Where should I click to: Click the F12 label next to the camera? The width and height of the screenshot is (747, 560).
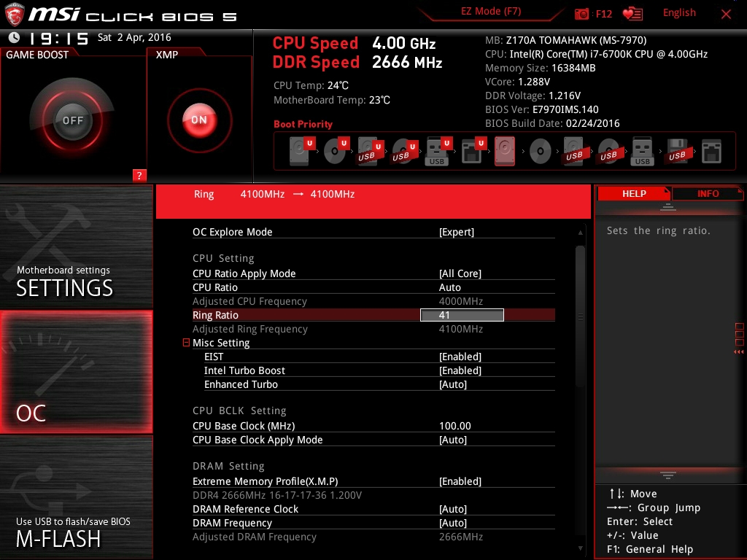tap(603, 14)
